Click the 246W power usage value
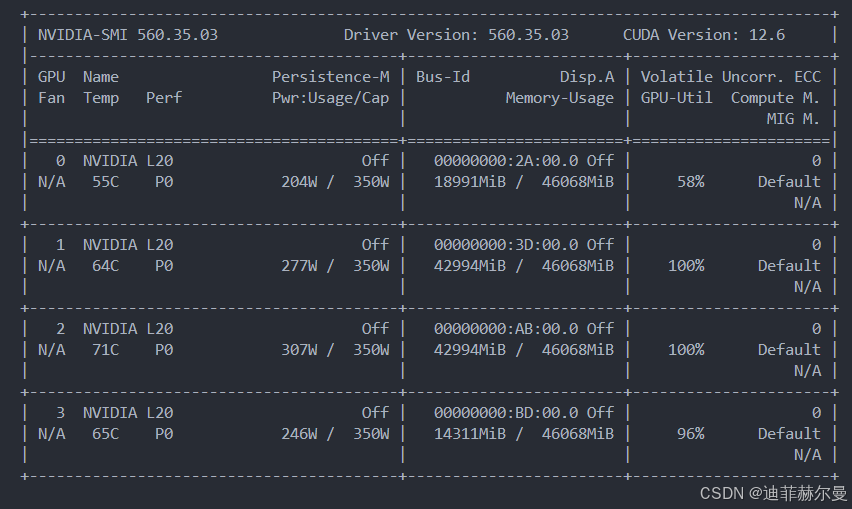 pos(299,434)
